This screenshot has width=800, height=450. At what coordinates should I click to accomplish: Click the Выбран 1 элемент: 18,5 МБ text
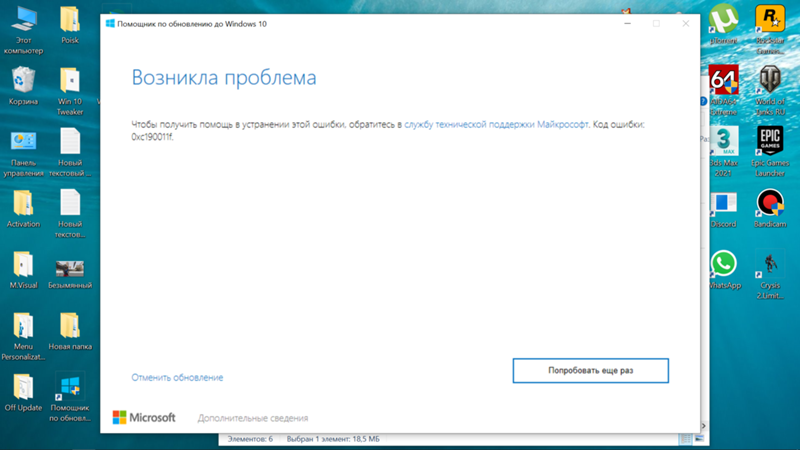(333, 439)
